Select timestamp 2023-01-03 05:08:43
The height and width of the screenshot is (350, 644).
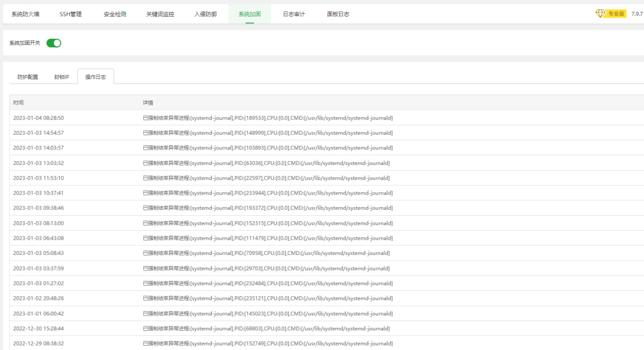click(38, 253)
